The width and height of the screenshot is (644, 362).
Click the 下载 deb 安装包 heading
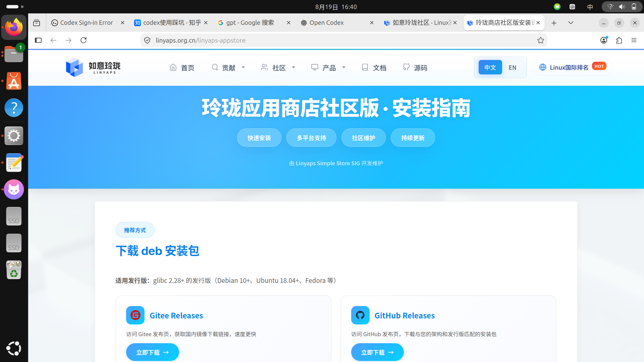[x=157, y=251]
